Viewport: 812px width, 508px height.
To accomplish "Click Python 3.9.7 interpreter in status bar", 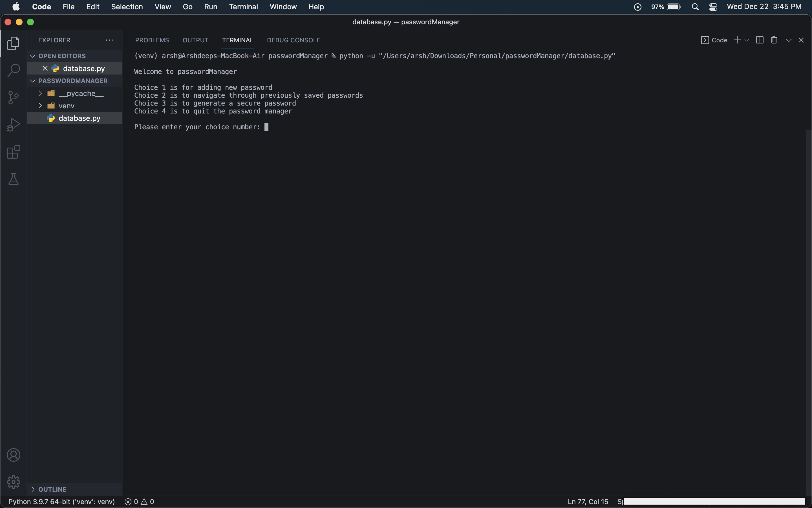I will pos(61,502).
